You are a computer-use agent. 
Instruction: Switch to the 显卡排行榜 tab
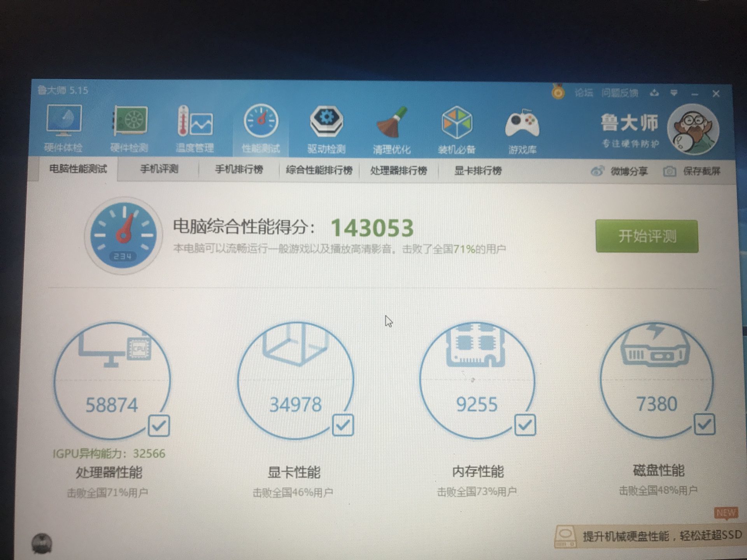click(x=478, y=170)
